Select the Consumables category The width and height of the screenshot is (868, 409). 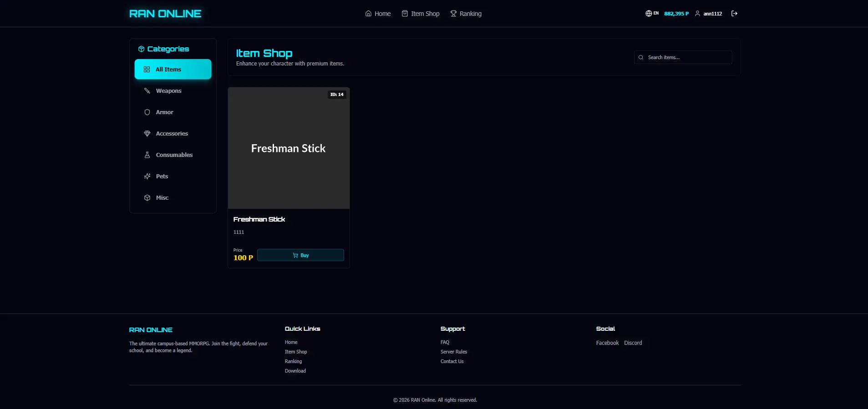click(173, 155)
